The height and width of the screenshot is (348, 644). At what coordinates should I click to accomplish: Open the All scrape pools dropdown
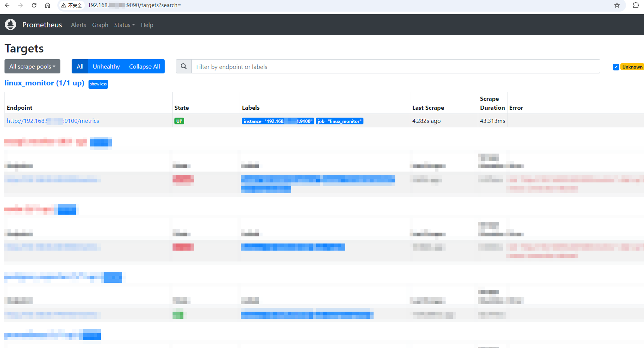[32, 66]
